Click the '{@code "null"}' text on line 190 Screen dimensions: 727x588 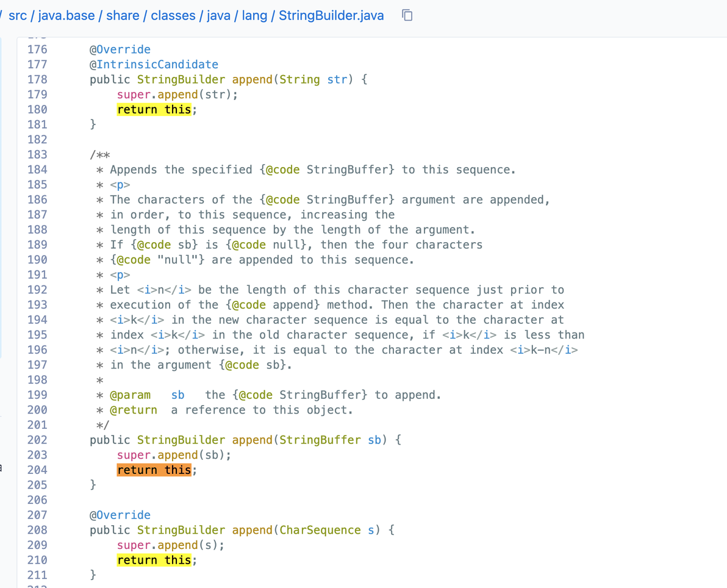coord(157,260)
